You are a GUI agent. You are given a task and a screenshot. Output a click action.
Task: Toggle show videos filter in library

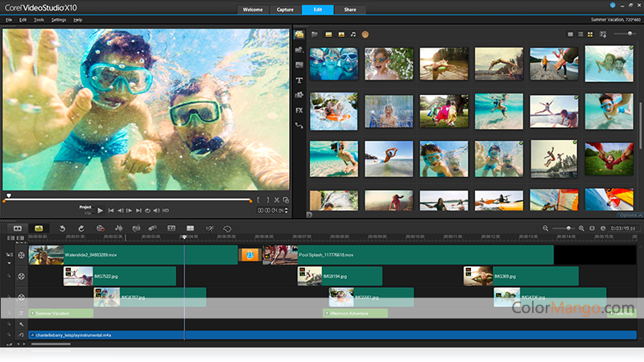[x=328, y=35]
